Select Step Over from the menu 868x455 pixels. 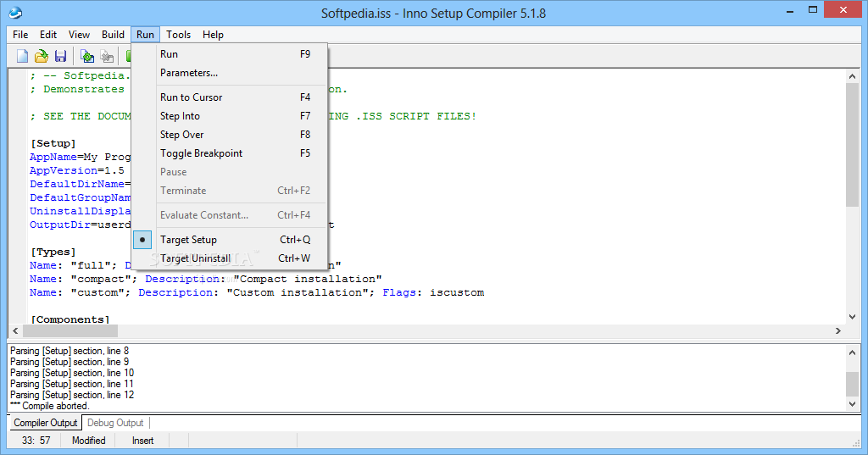tap(229, 135)
